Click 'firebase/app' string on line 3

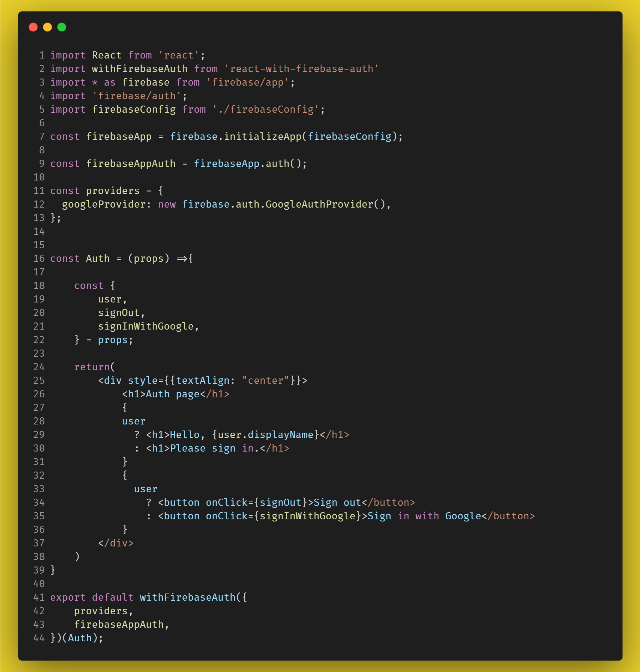pos(248,82)
